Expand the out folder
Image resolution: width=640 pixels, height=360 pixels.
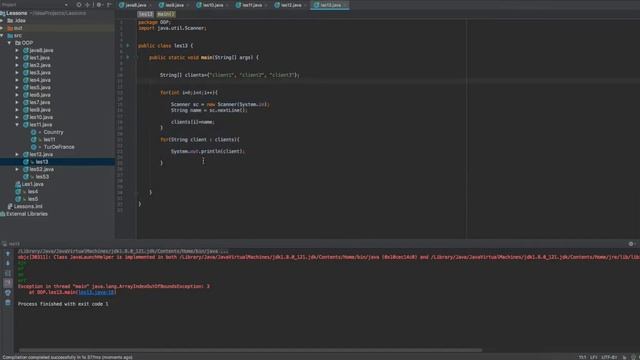coord(2,28)
